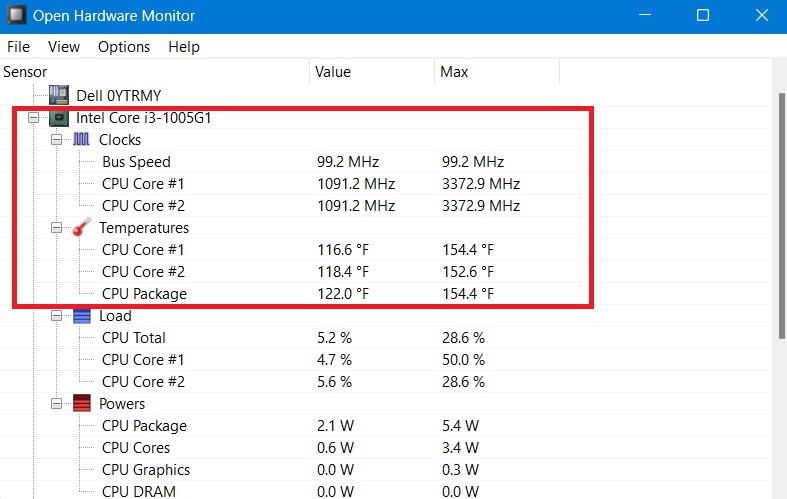This screenshot has height=499, width=787.
Task: Click the Temperatures thermometer icon
Action: coord(81,227)
